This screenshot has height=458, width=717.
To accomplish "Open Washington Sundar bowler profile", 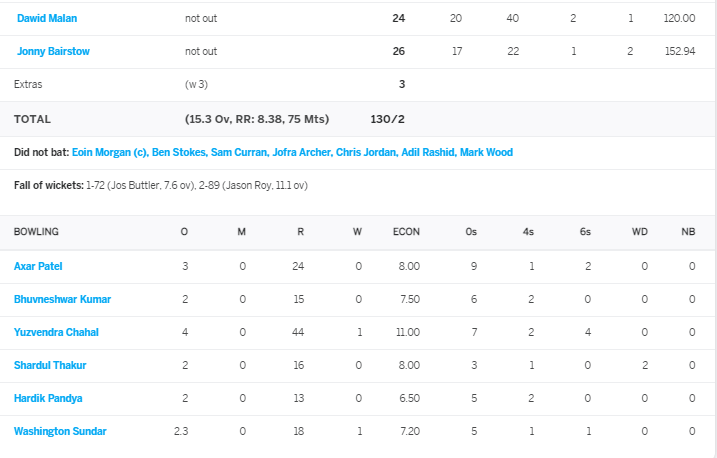I will tap(60, 431).
